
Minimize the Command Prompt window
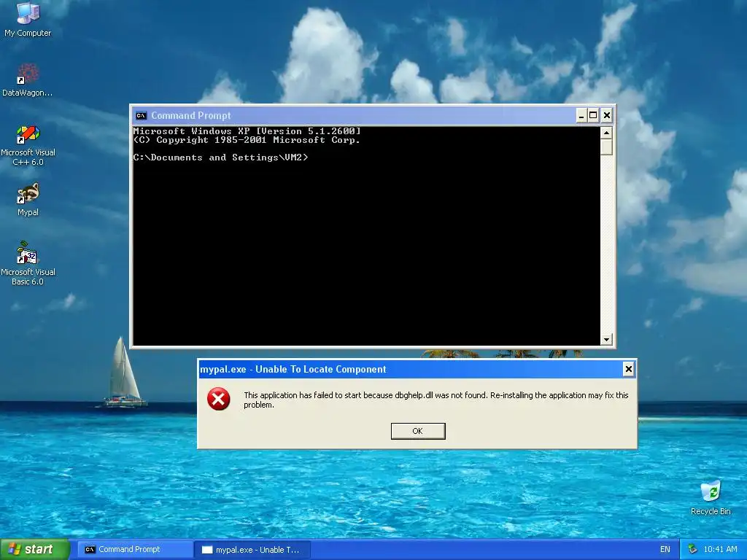[x=581, y=115]
